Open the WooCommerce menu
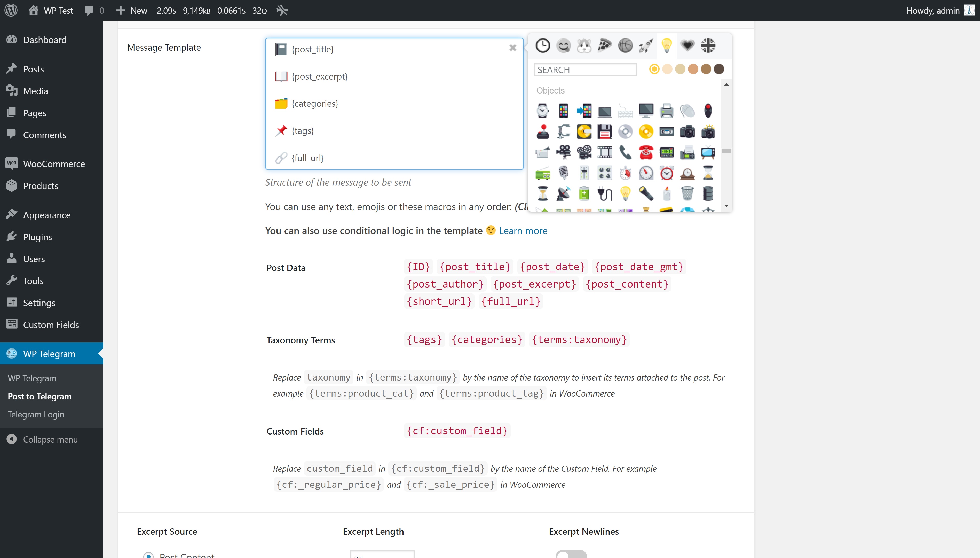980x558 pixels. pos(54,164)
